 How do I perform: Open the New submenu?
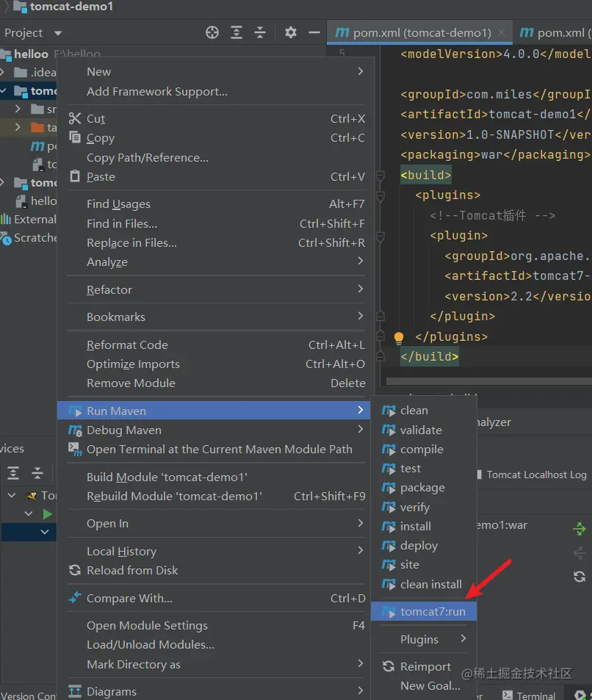(x=216, y=71)
